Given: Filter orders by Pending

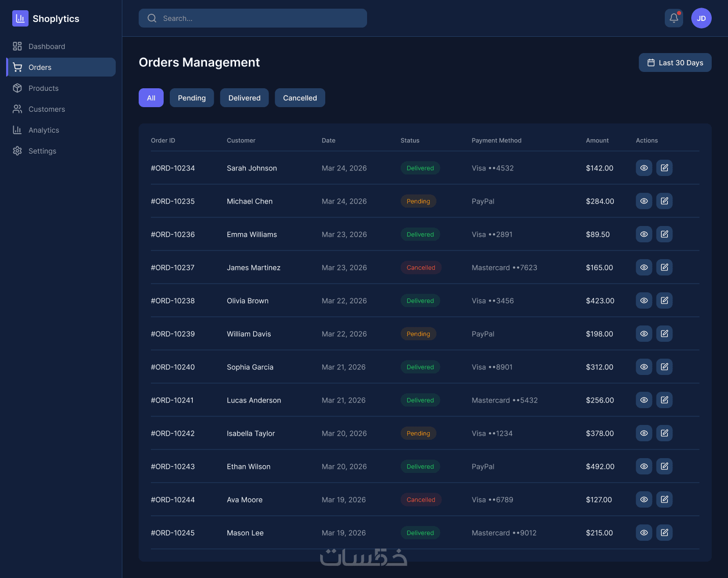Looking at the screenshot, I should (x=192, y=98).
